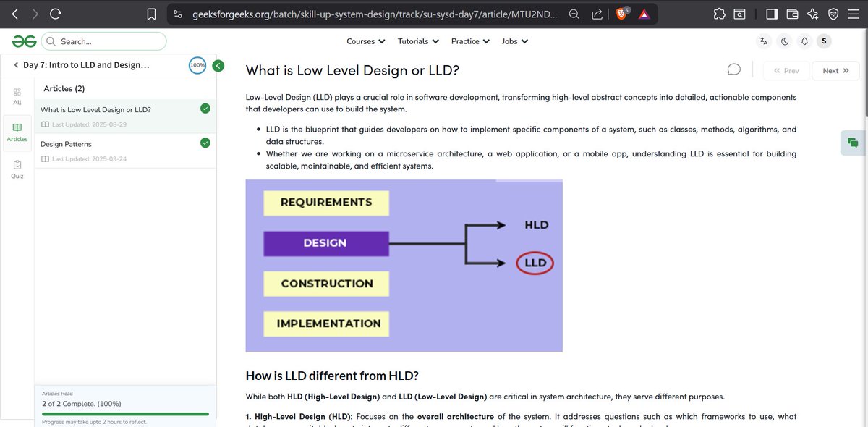868x427 pixels.
Task: Expand the Jobs dropdown menu
Action: point(515,41)
